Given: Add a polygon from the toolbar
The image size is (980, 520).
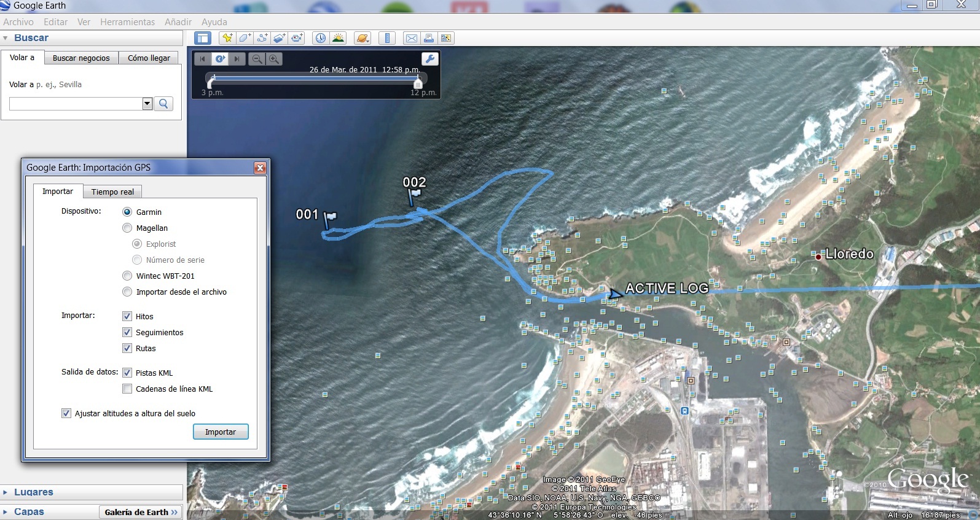Looking at the screenshot, I should (x=245, y=38).
